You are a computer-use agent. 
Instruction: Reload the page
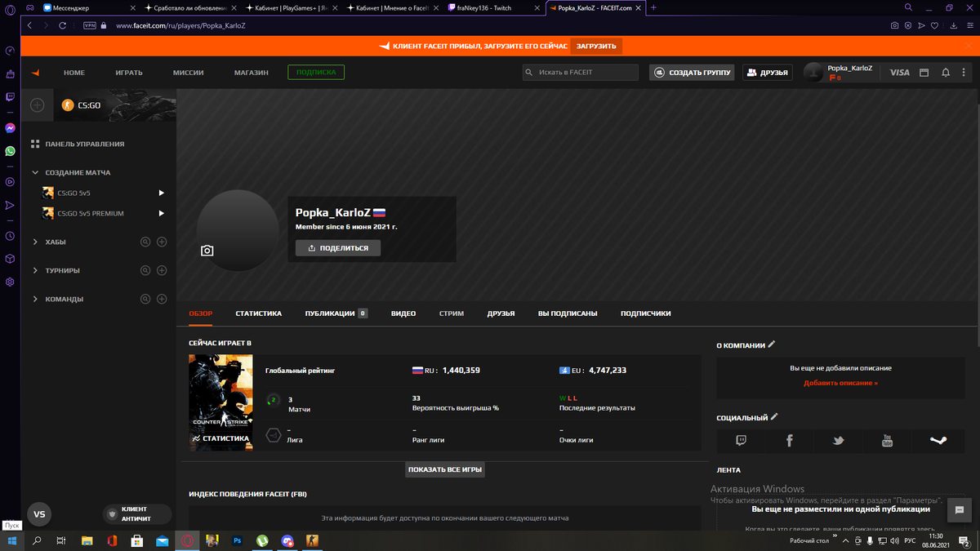[63, 25]
